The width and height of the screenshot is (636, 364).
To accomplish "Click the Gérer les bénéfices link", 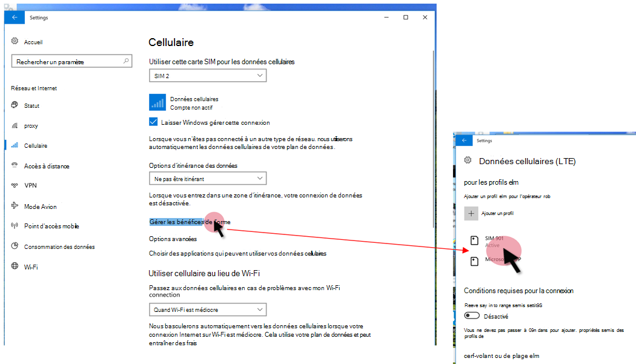I will [190, 222].
